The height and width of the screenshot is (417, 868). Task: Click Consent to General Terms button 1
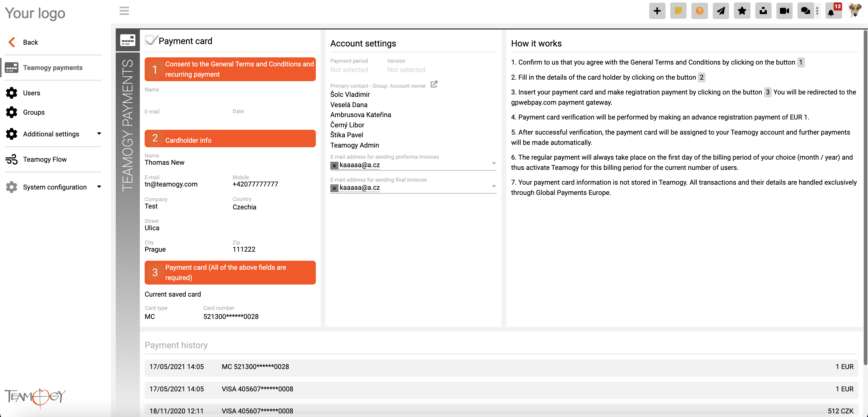click(230, 69)
